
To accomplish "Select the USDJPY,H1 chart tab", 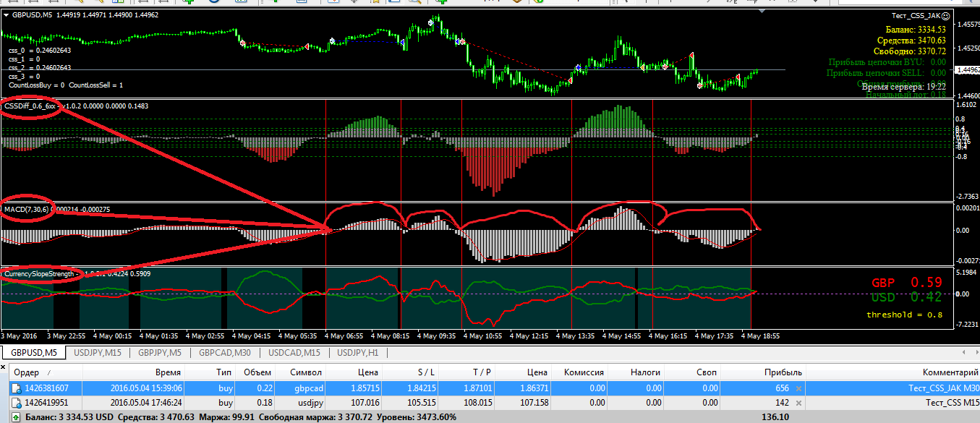I will click(357, 353).
